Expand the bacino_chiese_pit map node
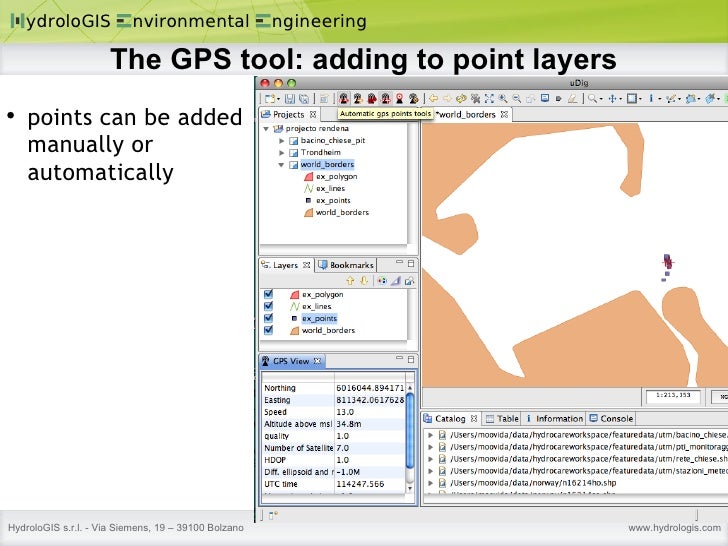Screen dimensions: 728x546 [282, 141]
